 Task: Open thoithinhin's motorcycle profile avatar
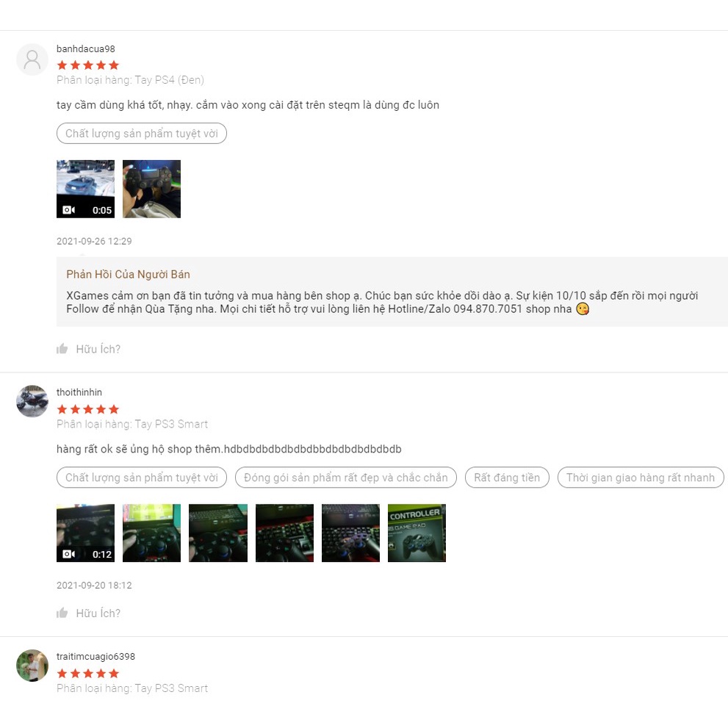point(32,401)
